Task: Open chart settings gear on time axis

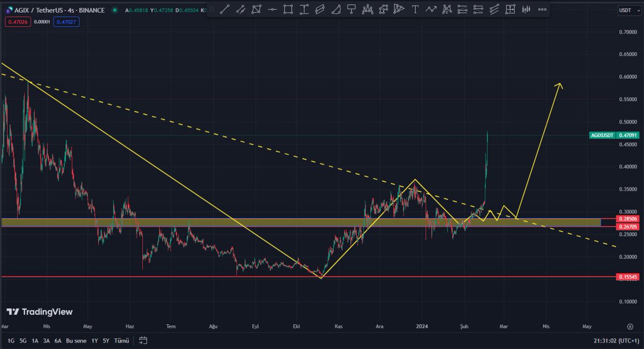Action: (630, 326)
